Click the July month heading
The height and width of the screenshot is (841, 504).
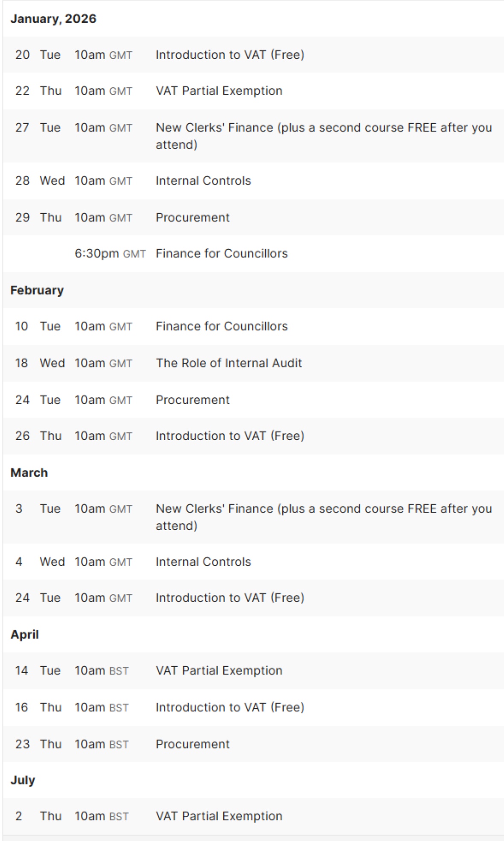pyautogui.click(x=23, y=780)
